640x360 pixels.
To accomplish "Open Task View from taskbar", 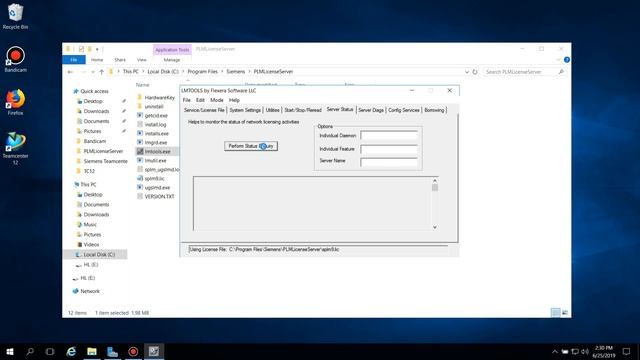I will tap(50, 351).
